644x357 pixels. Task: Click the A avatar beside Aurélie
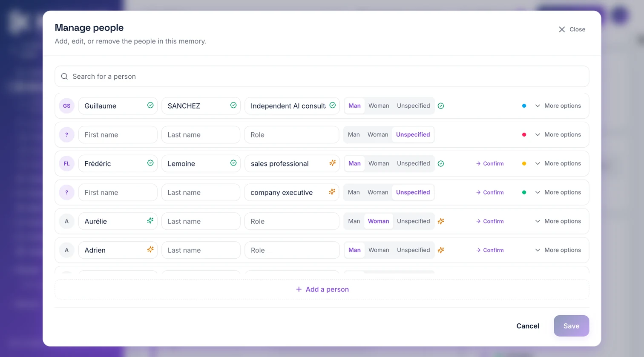pyautogui.click(x=66, y=221)
